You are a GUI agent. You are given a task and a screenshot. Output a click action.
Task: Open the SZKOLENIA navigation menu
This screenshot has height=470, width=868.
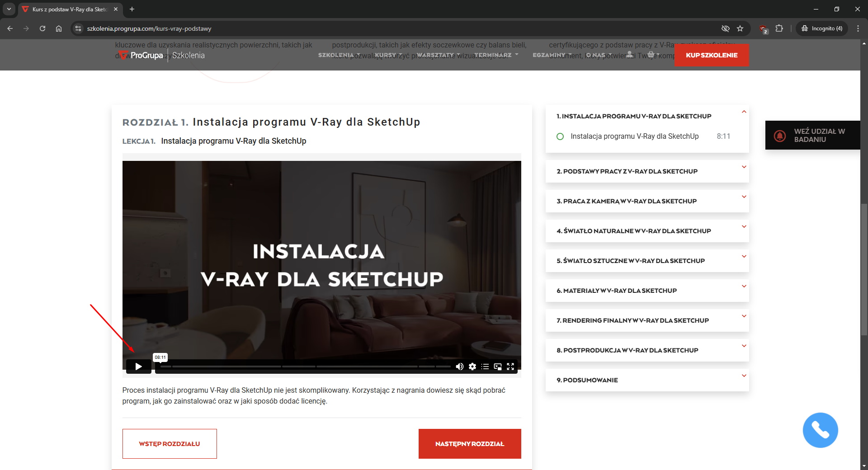(340, 55)
